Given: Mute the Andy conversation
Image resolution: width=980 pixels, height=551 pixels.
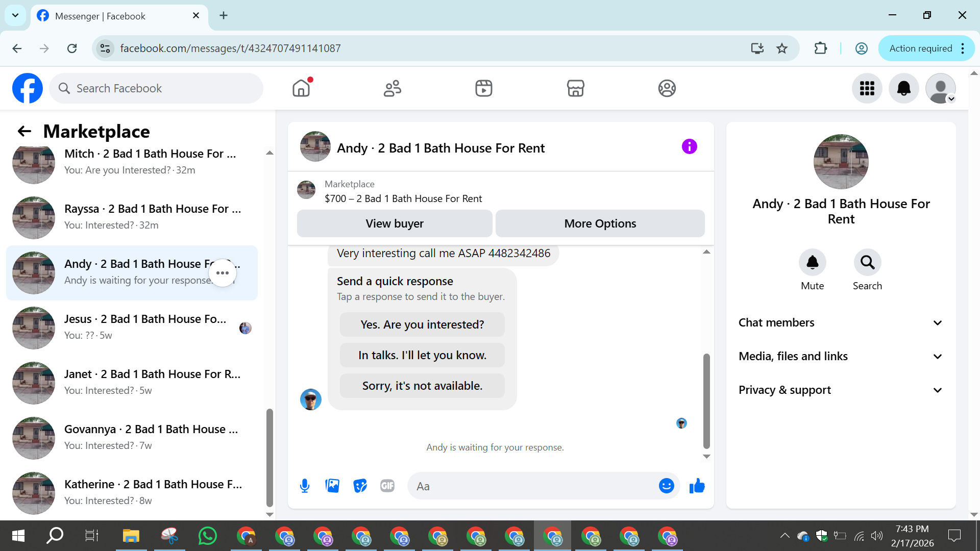Looking at the screenshot, I should tap(812, 263).
